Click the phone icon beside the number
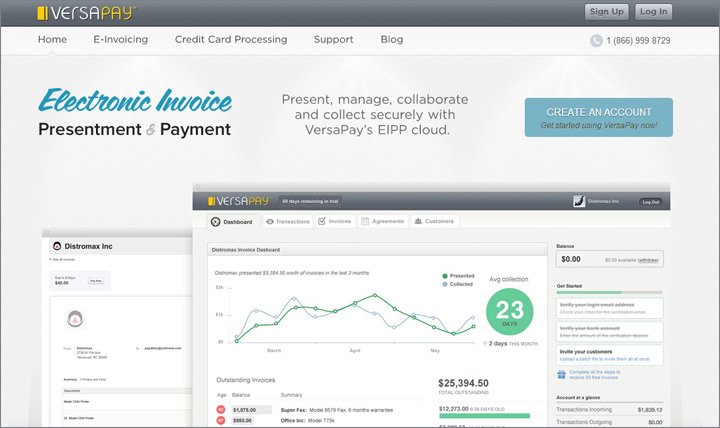Viewport: 720px width, 428px height. (597, 41)
